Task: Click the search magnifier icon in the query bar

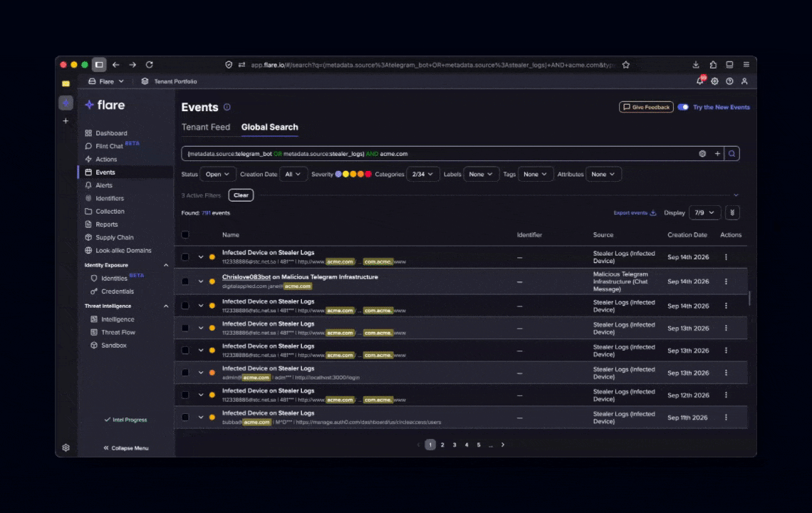Action: pyautogui.click(x=732, y=153)
